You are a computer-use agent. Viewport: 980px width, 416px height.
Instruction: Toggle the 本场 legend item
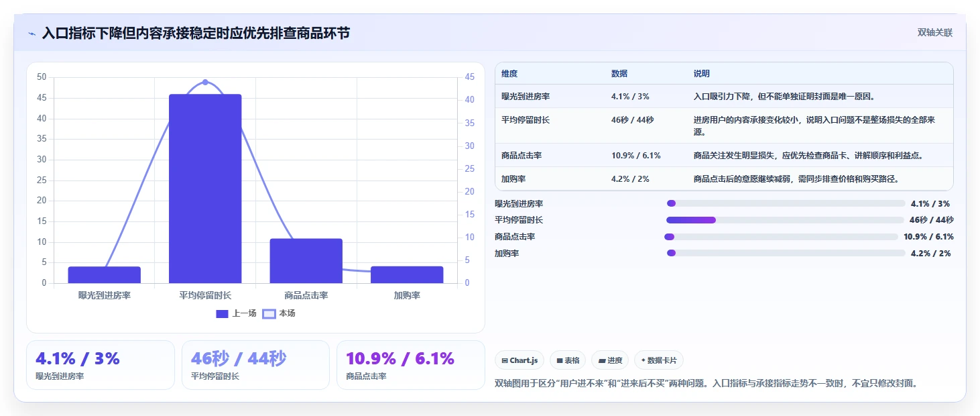(278, 313)
